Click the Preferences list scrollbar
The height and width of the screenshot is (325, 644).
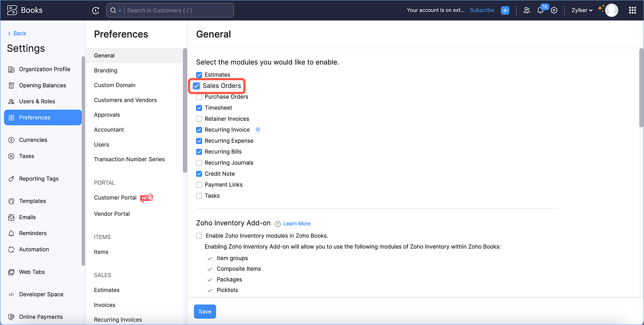[185, 110]
